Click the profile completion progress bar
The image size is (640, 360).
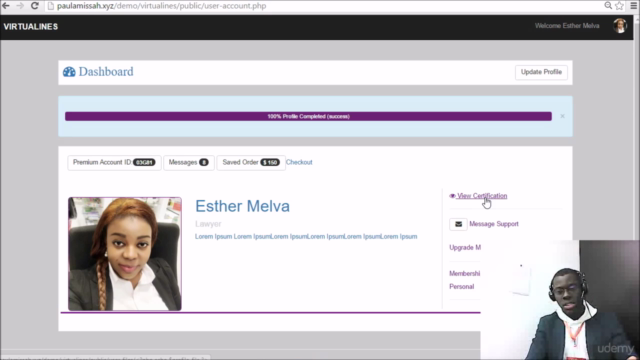click(x=308, y=116)
